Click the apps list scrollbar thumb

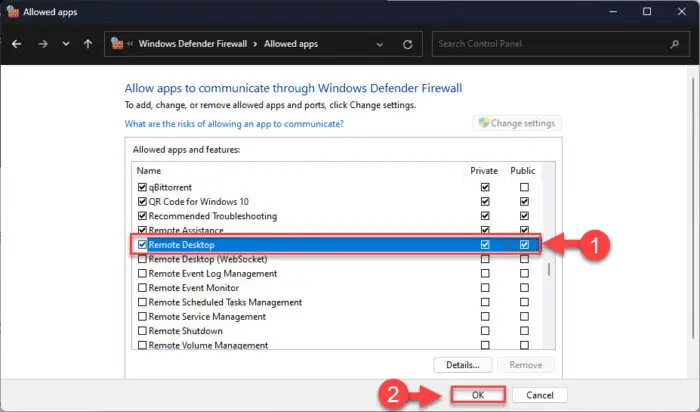click(549, 269)
